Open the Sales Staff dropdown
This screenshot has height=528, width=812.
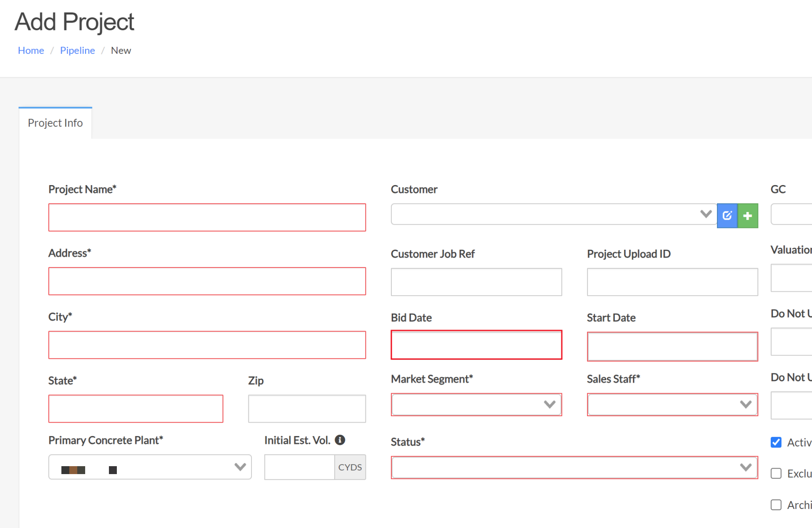coord(672,404)
